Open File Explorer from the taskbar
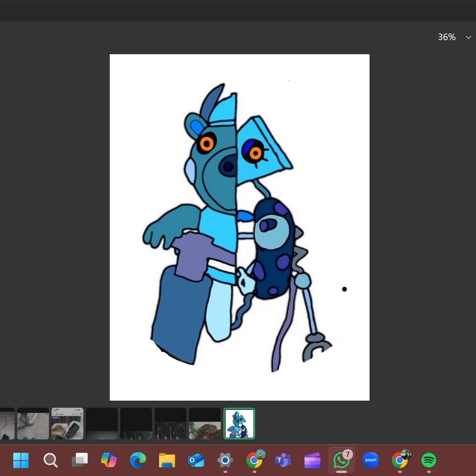476x476 pixels. coord(167,461)
